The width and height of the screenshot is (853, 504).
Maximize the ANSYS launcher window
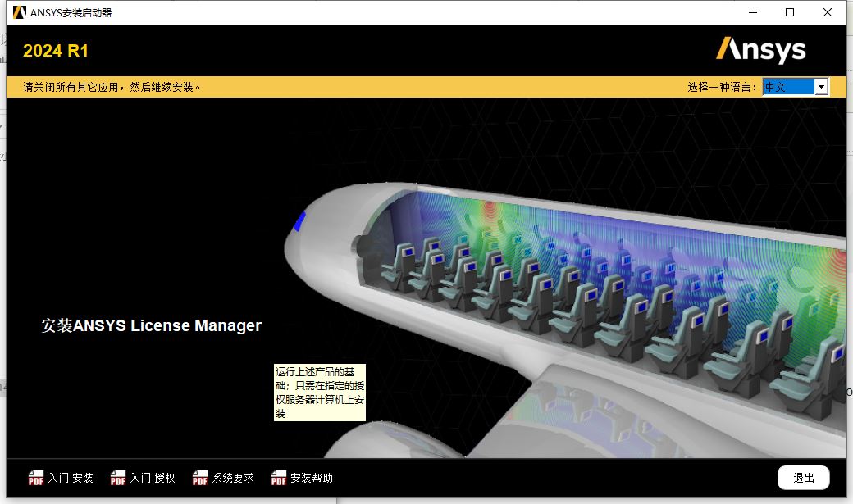[790, 12]
